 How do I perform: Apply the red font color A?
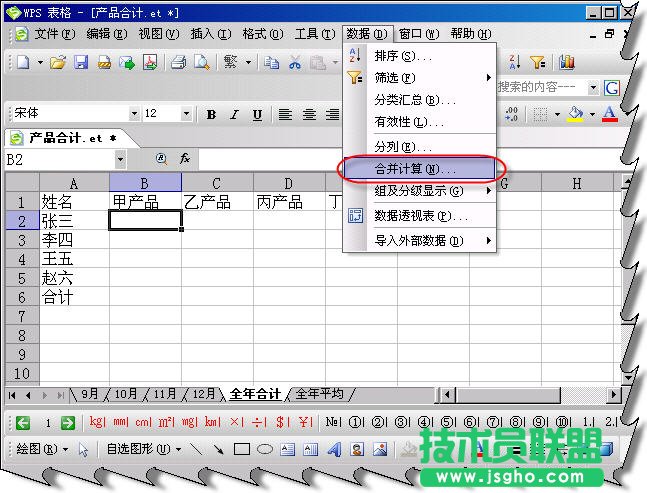(x=609, y=114)
